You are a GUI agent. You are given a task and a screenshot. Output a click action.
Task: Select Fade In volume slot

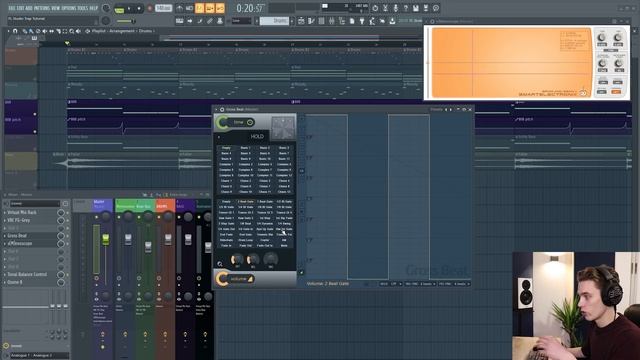[x=226, y=246]
